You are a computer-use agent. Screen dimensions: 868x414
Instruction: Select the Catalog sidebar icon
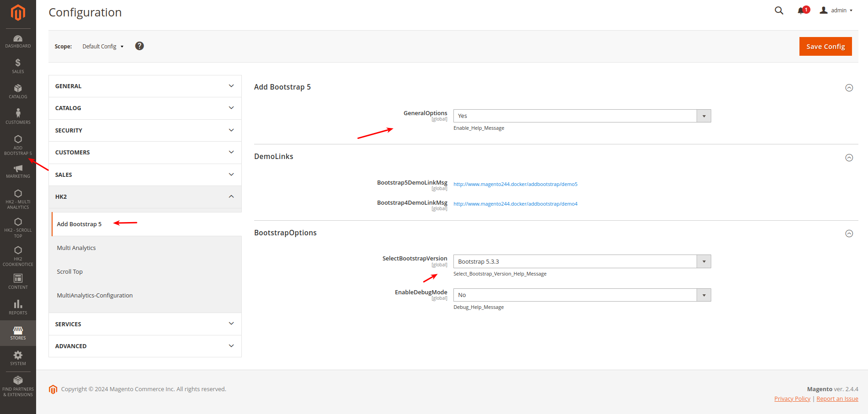click(x=18, y=91)
